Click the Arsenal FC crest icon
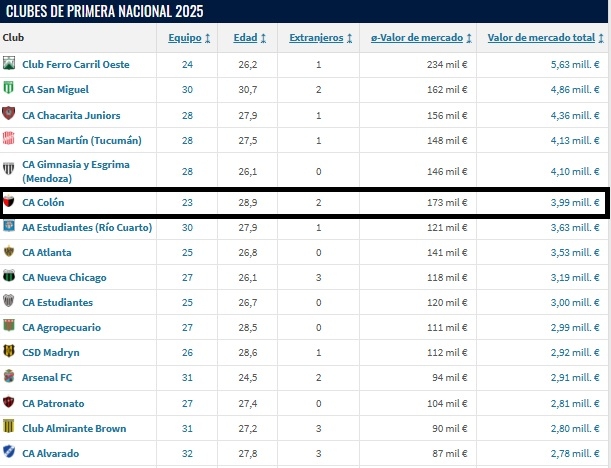The width and height of the screenshot is (611, 468). click(x=9, y=377)
